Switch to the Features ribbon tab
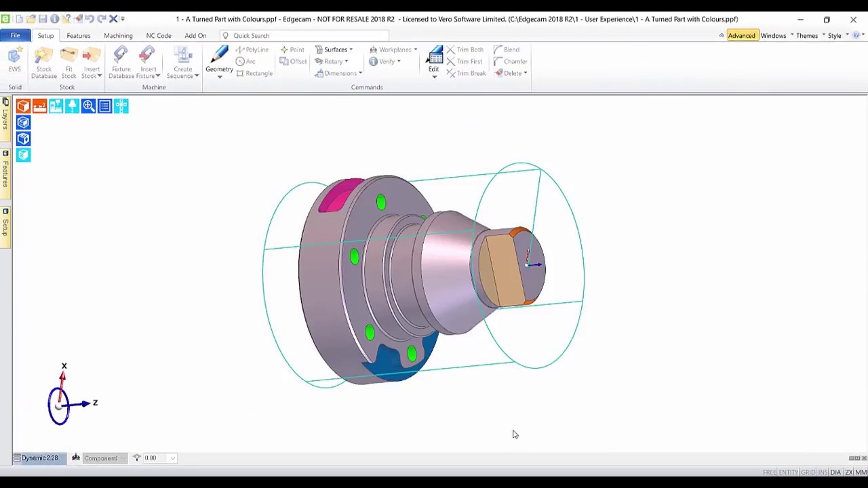868x488 pixels. click(x=79, y=35)
